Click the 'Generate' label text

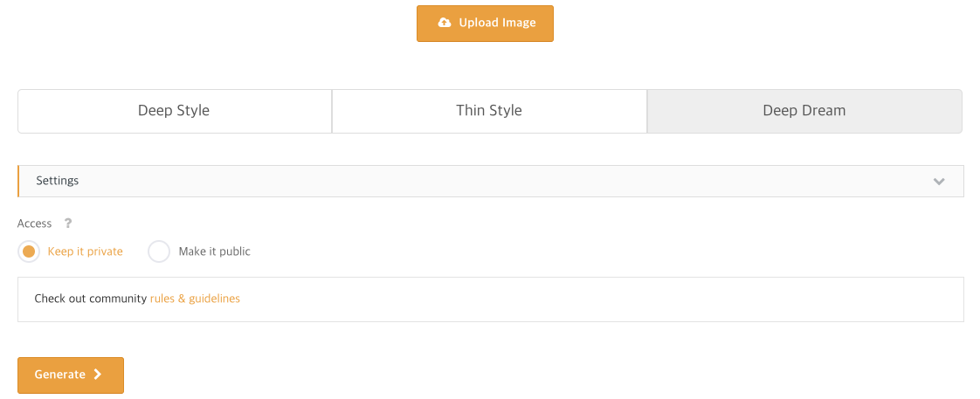60,375
